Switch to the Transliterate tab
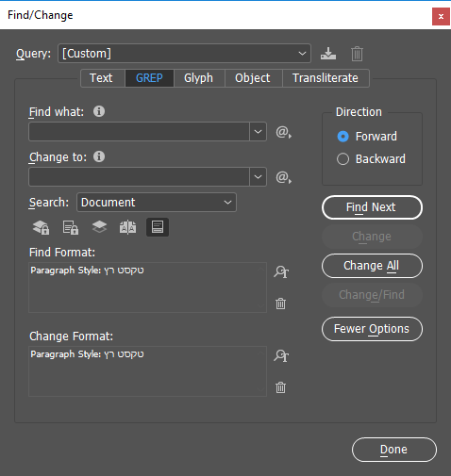The height and width of the screenshot is (476, 451). coord(326,78)
